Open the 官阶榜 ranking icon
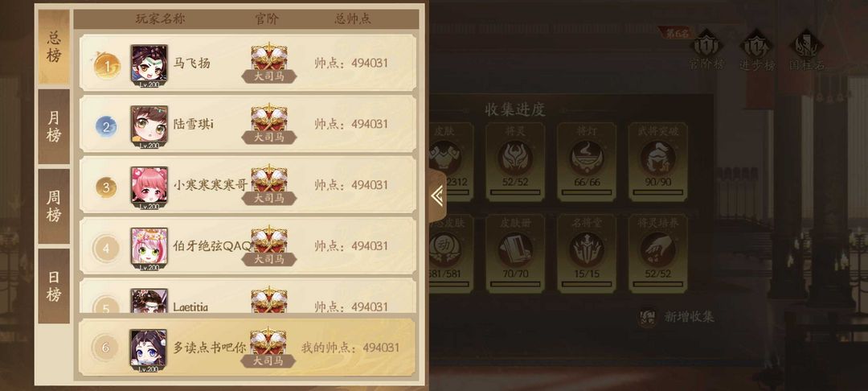868x391 pixels. coord(706,50)
